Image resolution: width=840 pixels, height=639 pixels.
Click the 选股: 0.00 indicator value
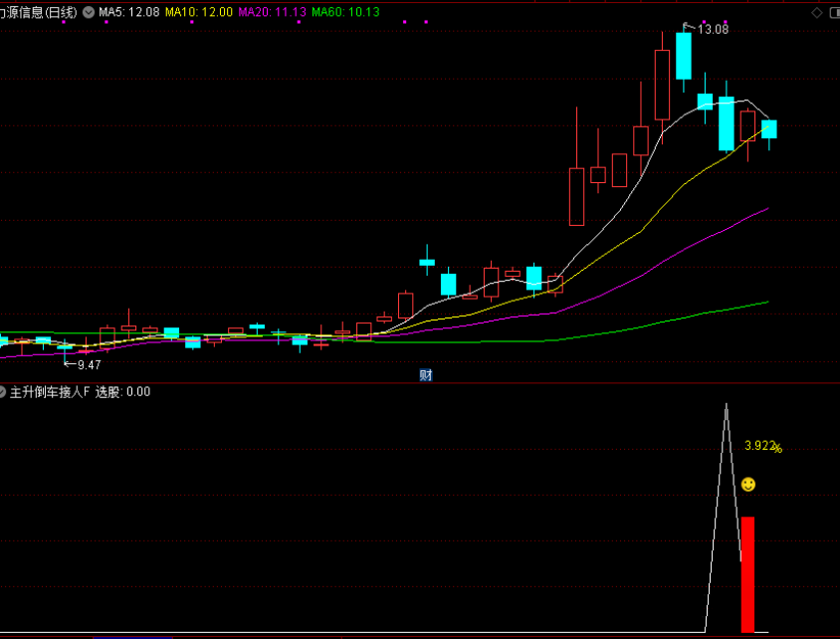[122, 392]
